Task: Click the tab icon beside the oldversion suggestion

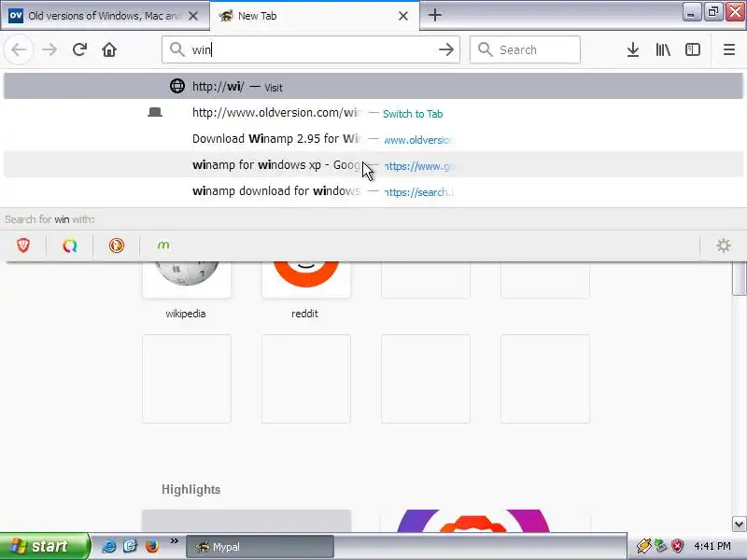Action: [155, 112]
